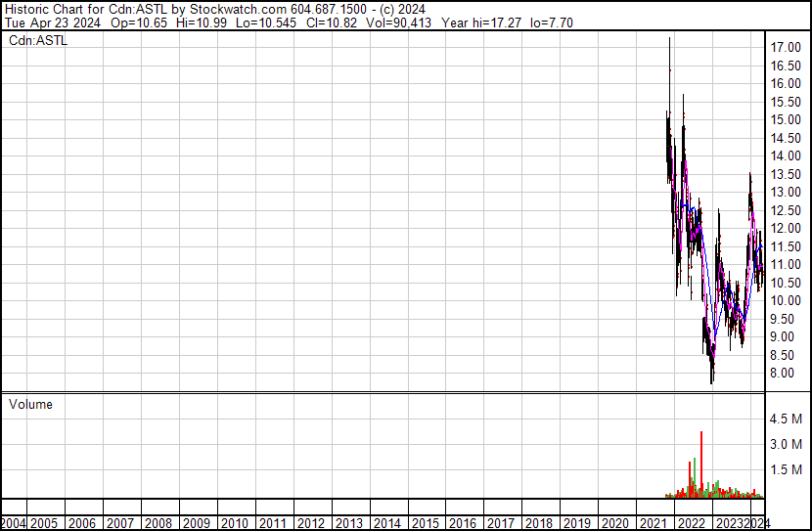This screenshot has width=812, height=531.
Task: Click the Cdn:ASTL ticker label in chart
Action: pos(38,40)
